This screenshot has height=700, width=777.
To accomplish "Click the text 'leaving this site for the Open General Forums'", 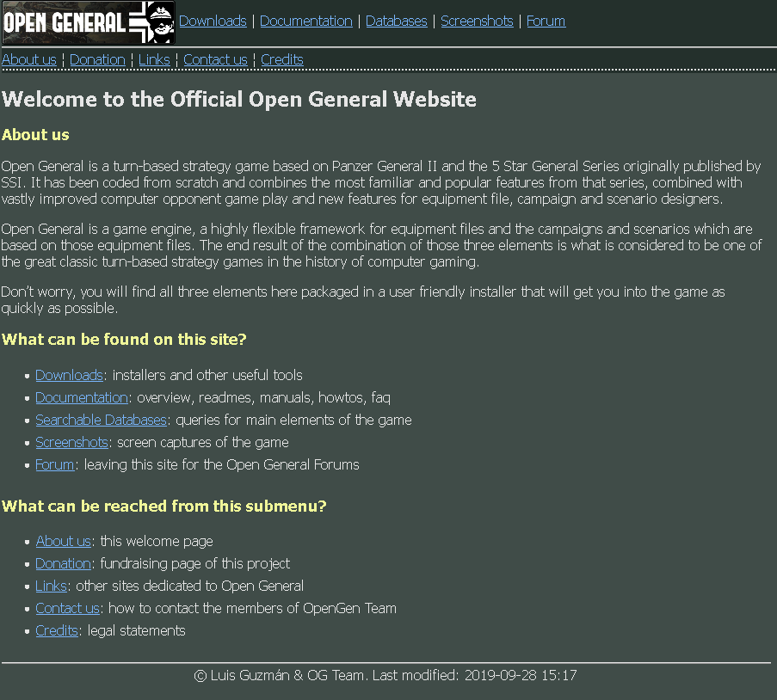I will [221, 464].
